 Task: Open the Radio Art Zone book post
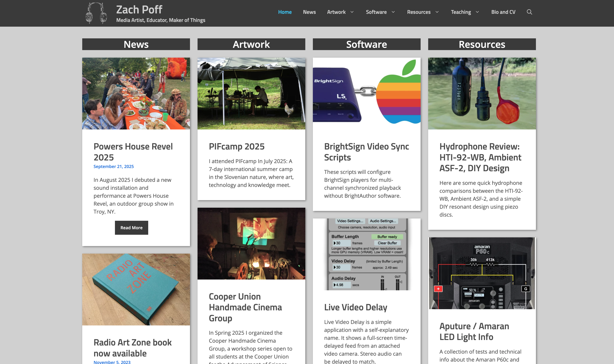point(133,348)
